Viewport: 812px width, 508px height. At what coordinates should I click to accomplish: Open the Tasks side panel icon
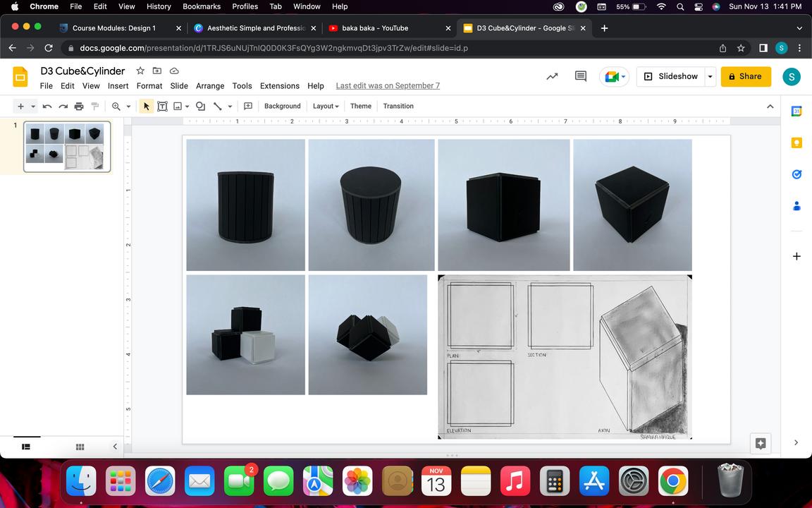point(796,174)
